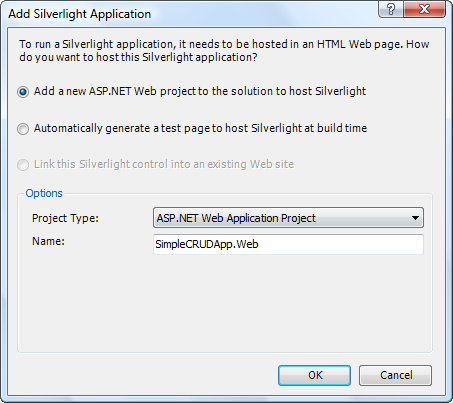Dismiss the dialog with Cancel
The image size is (453, 403).
point(395,375)
